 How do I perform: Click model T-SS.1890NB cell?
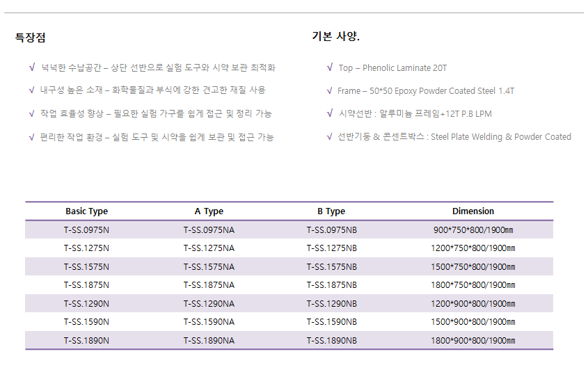click(x=332, y=341)
